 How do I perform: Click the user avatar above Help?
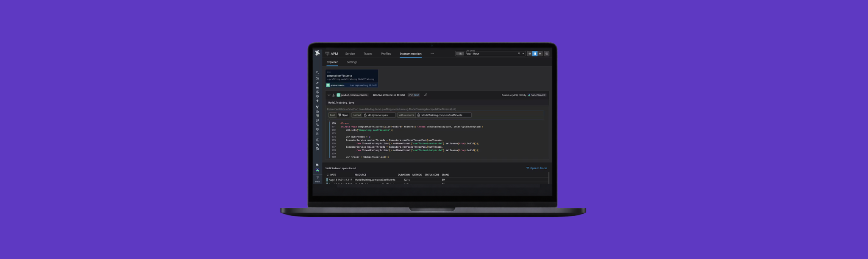pyautogui.click(x=317, y=170)
